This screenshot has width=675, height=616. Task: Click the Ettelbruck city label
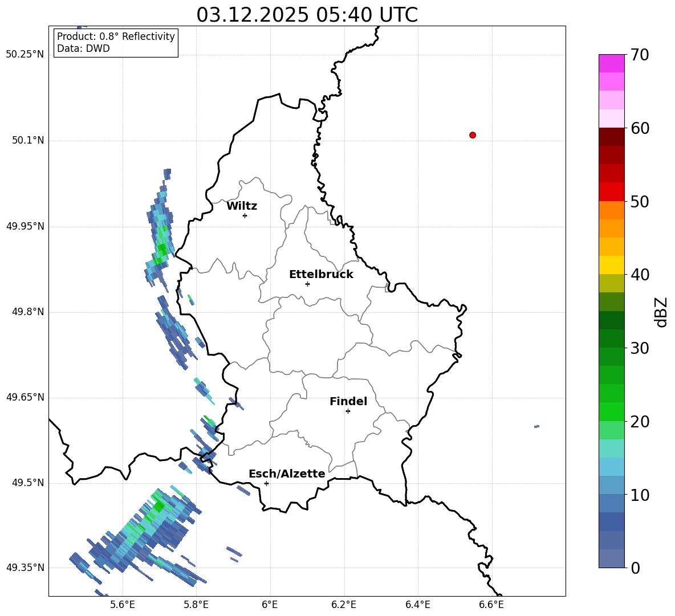point(321,275)
